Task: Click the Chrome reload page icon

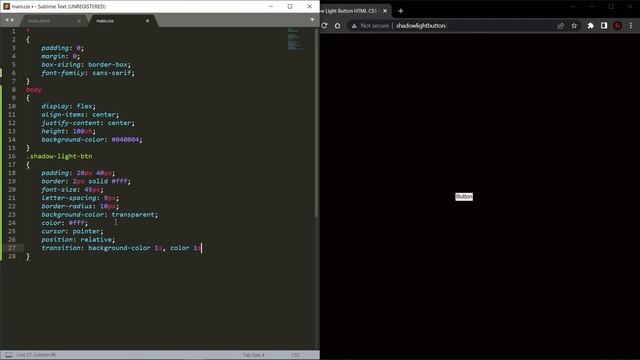Action: (x=324, y=25)
